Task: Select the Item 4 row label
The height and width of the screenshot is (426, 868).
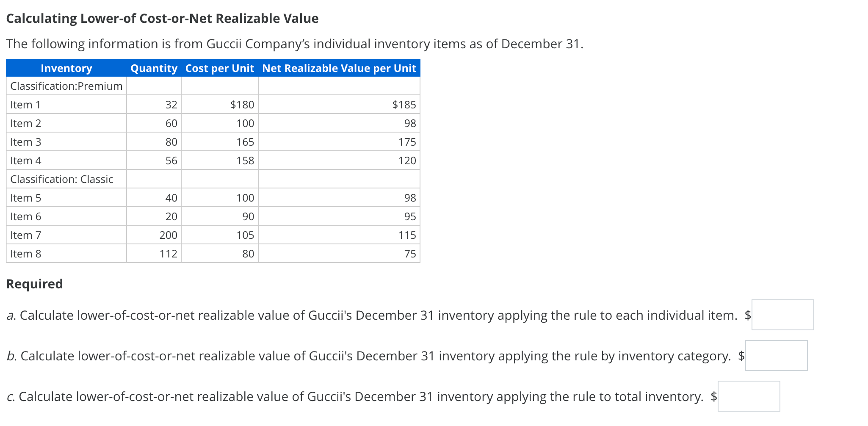Action: click(25, 160)
